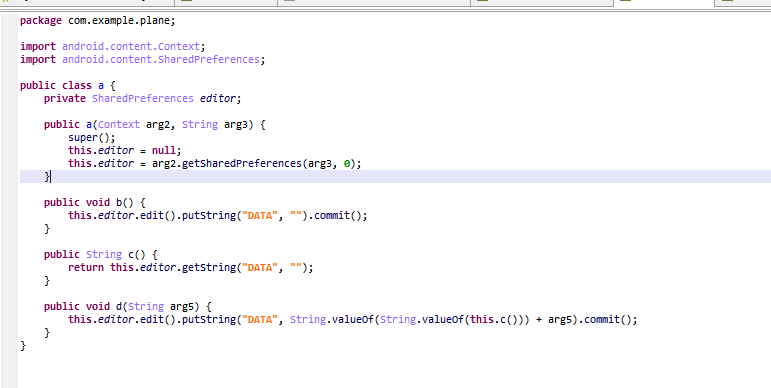This screenshot has height=388, width=771.
Task: Click the green '0' argument literal
Action: [x=346, y=163]
